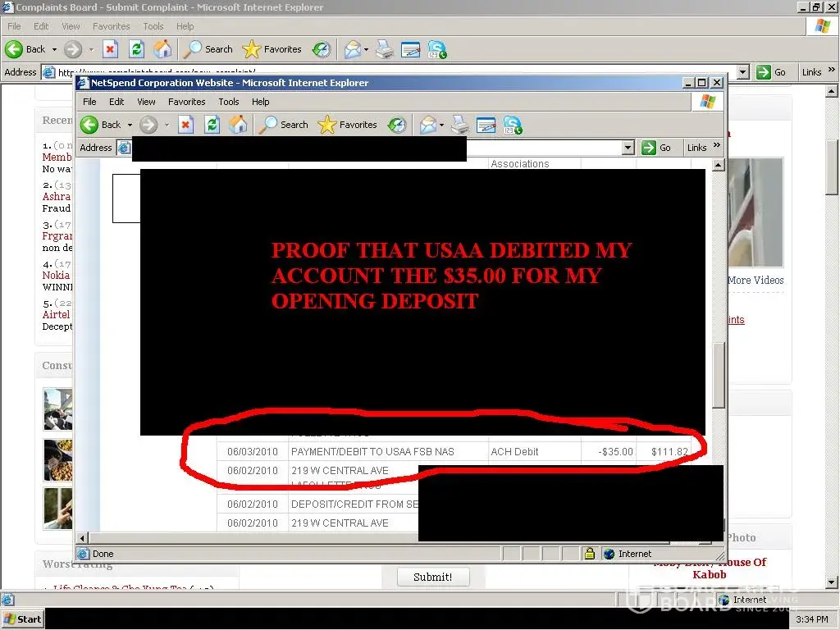Screen dimensions: 840x630
Task: Click Refresh icon in NetSpend window toolbar
Action: pos(212,125)
